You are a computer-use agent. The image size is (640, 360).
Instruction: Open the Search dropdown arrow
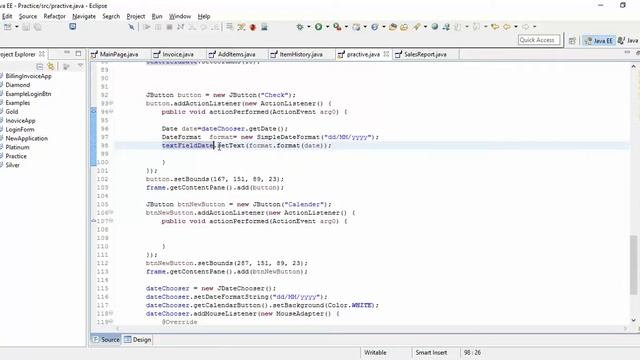tap(425, 27)
